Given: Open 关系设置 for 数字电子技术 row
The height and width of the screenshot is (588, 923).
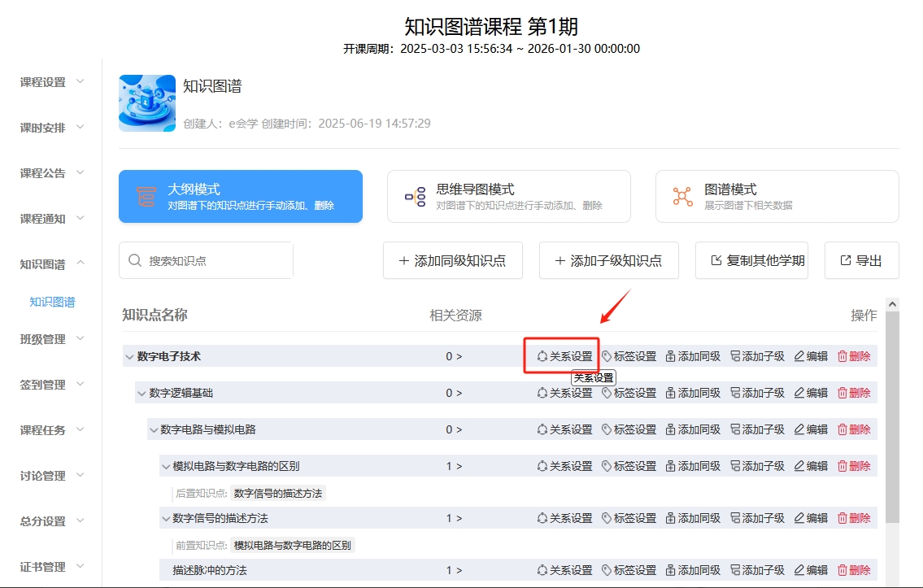Looking at the screenshot, I should [564, 356].
